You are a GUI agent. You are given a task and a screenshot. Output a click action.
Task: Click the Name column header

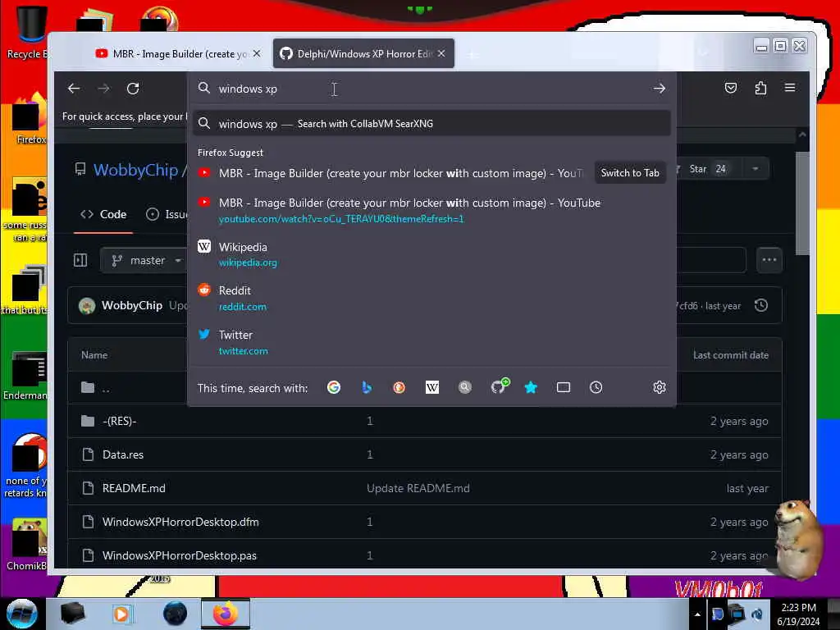(94, 355)
